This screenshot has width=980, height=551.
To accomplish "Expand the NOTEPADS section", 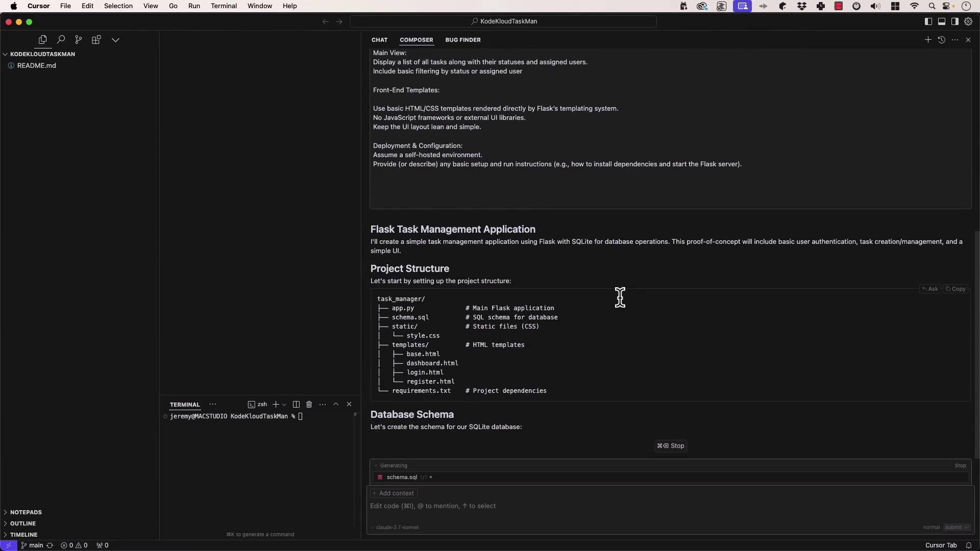I will [x=26, y=512].
